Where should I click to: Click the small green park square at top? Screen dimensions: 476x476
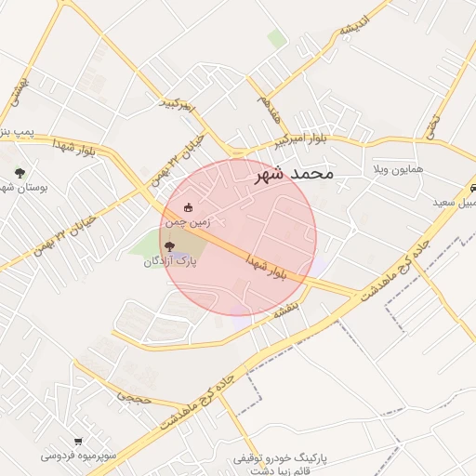[276, 39]
